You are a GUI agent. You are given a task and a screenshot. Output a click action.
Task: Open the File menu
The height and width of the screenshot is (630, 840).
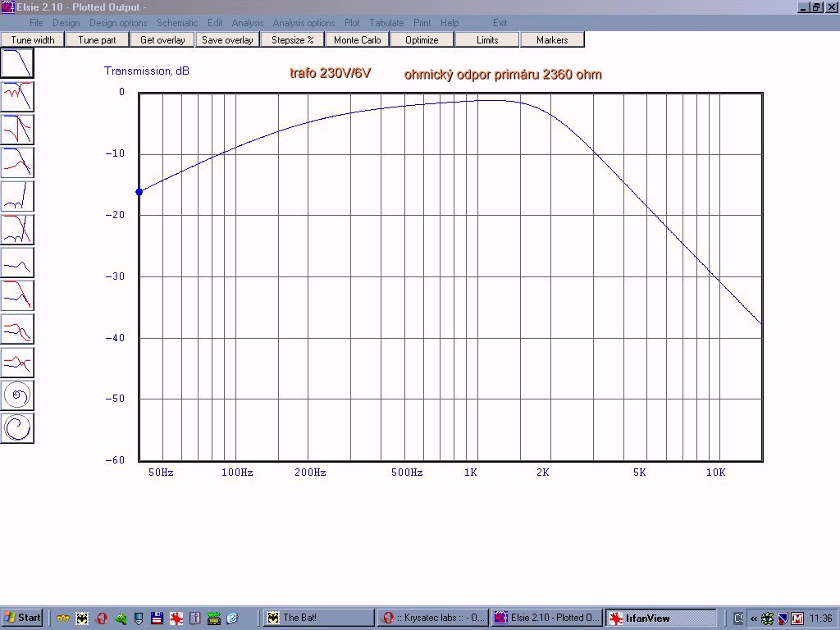click(x=36, y=23)
